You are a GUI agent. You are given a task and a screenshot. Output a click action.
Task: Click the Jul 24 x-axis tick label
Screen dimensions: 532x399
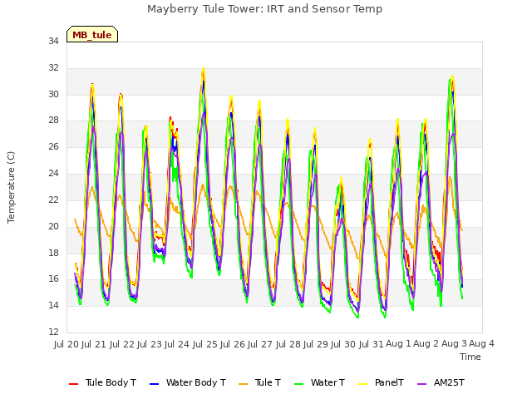click(177, 344)
